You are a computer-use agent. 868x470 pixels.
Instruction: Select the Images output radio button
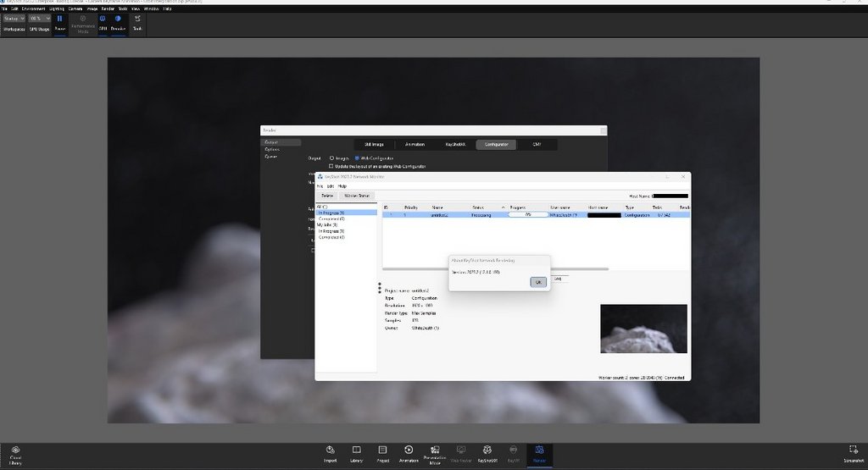[x=331, y=158]
